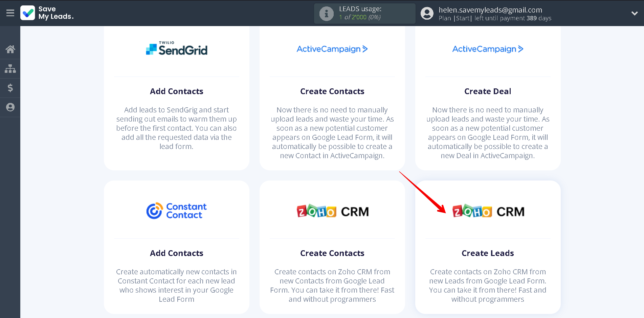Select SendGrid Add Contacts title
Viewport: 644px width, 318px height.
click(x=177, y=91)
